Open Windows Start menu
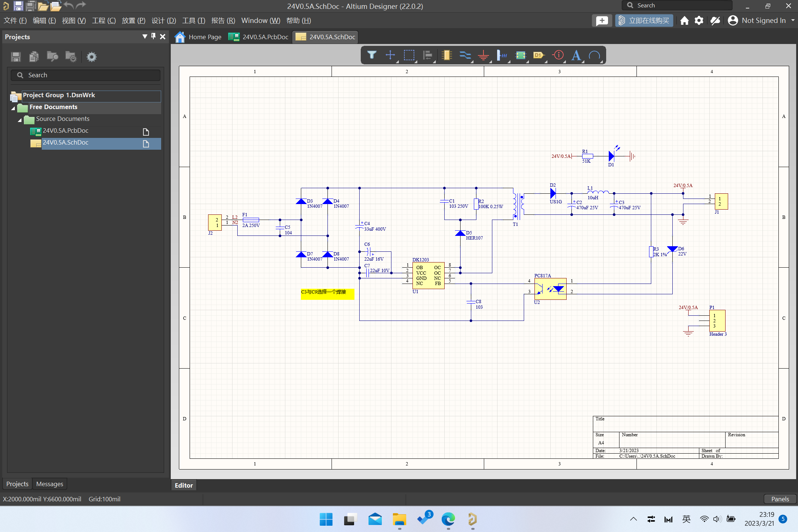 tap(326, 519)
